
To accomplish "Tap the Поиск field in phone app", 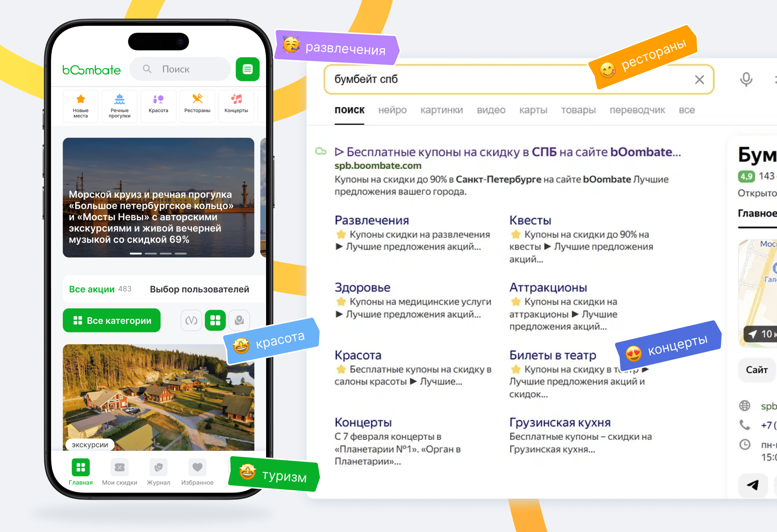I will click(x=180, y=69).
